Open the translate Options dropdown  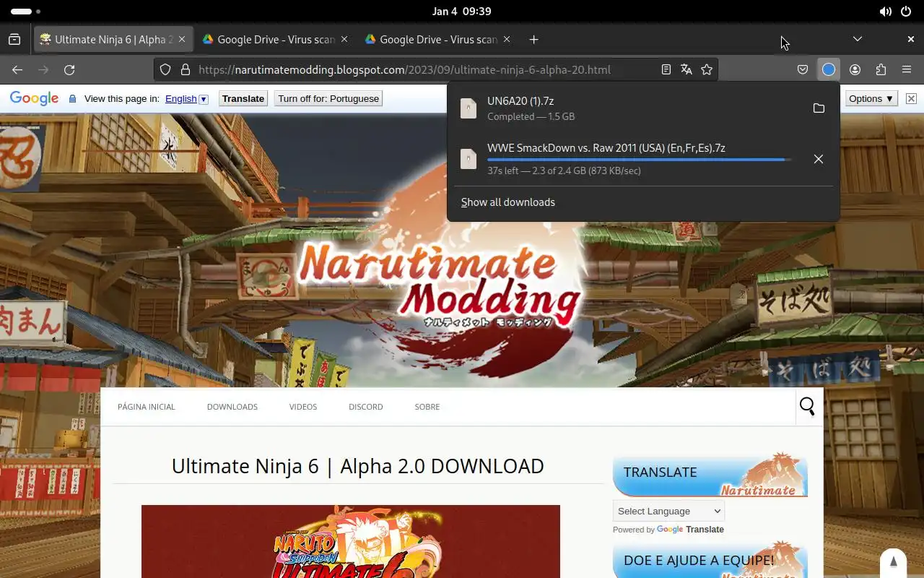(871, 99)
